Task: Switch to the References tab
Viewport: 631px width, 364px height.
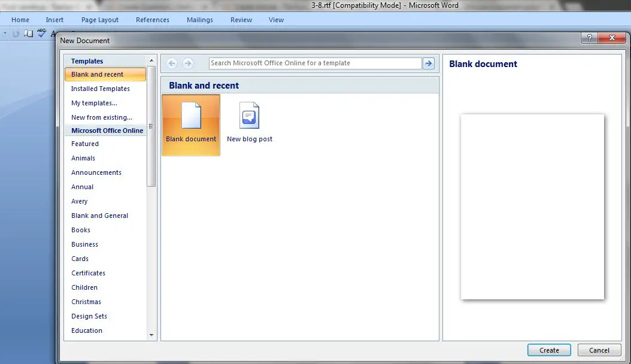Action: coord(153,20)
